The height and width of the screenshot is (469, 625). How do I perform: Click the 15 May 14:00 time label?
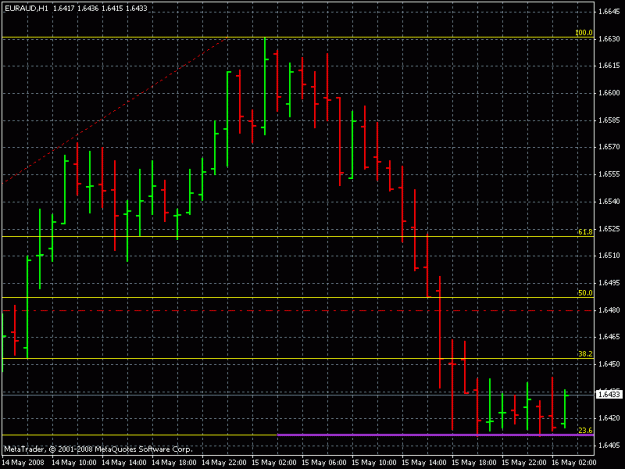(x=424, y=463)
